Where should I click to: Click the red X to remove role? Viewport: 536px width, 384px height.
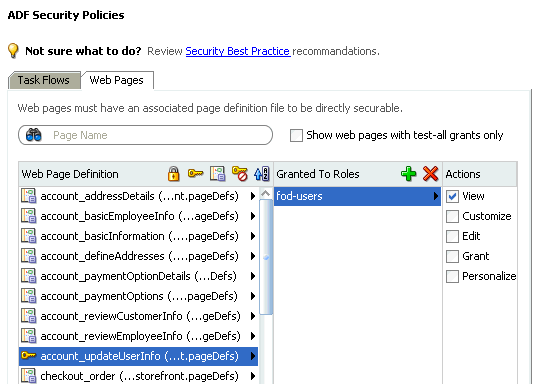point(430,174)
